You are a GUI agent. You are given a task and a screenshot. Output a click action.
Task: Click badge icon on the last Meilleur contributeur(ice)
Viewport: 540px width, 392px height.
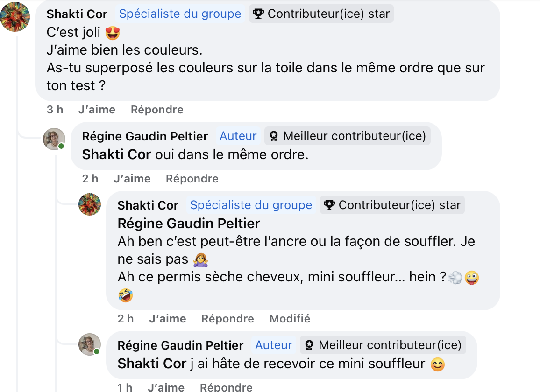tap(309, 345)
